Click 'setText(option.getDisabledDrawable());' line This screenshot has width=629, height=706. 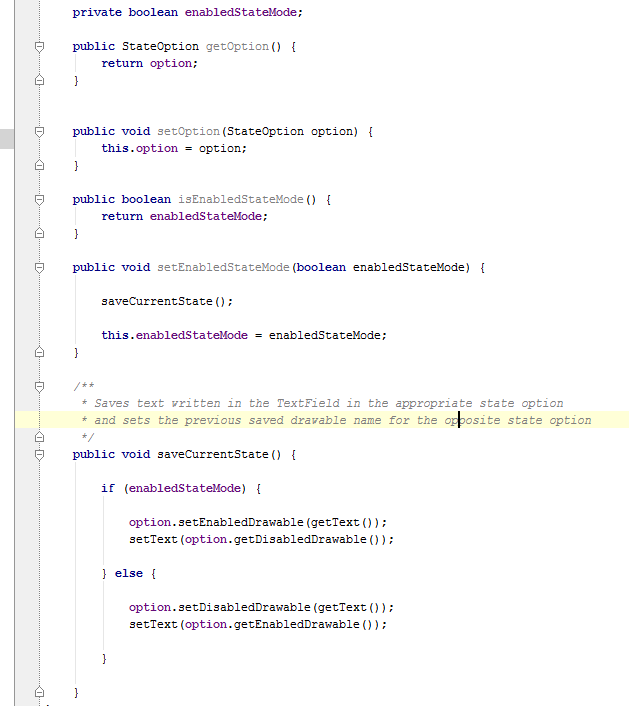pos(262,539)
